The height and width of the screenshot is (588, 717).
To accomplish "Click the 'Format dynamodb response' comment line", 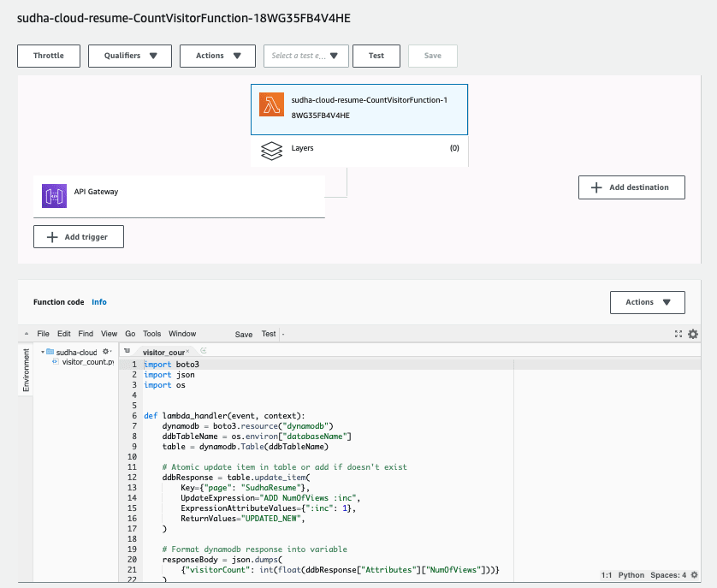I will [x=255, y=549].
